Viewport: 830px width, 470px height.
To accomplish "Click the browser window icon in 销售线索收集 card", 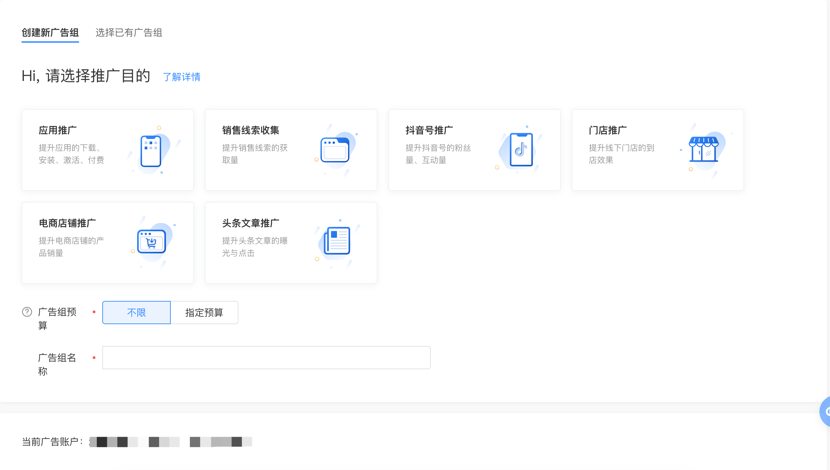I will click(x=335, y=150).
